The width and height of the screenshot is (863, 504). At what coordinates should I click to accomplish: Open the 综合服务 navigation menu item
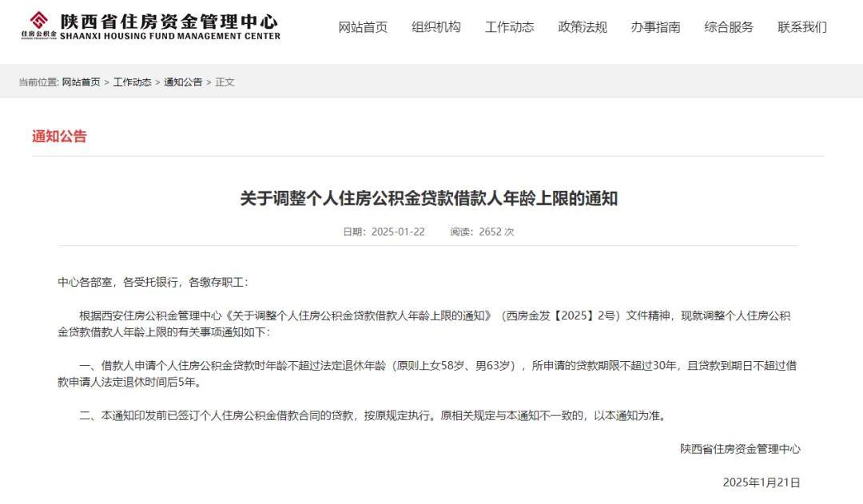click(728, 26)
